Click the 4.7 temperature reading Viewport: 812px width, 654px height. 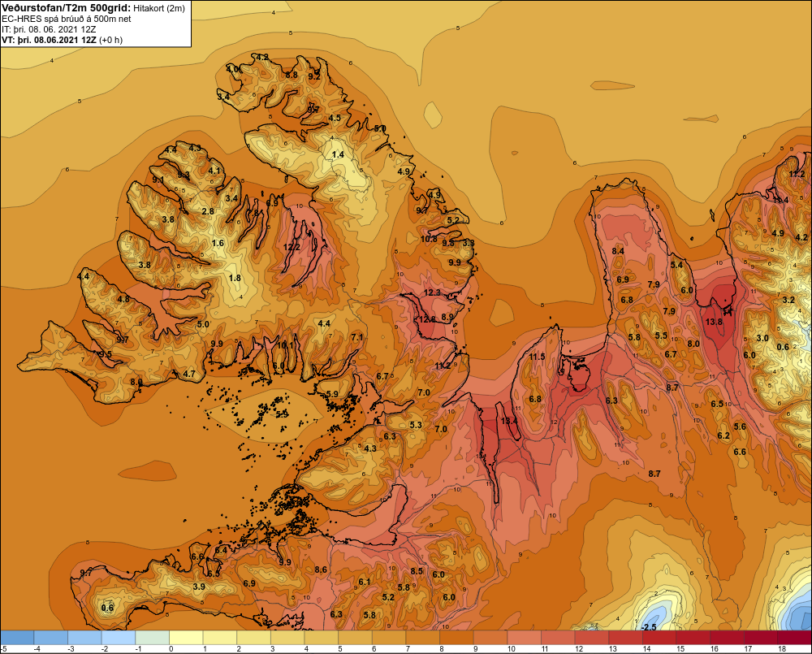(189, 374)
